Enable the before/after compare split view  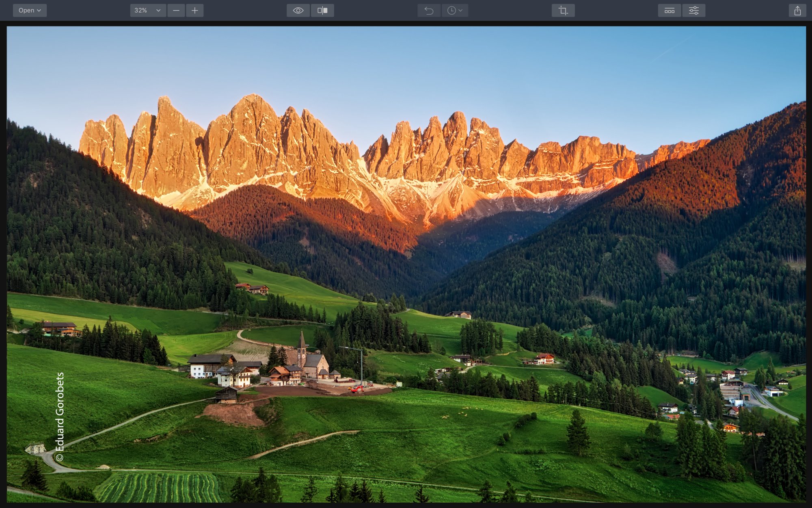pos(322,11)
